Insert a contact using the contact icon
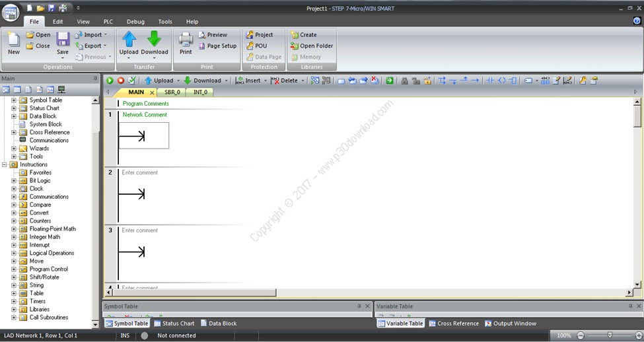This screenshot has height=342, width=644. coord(490,81)
